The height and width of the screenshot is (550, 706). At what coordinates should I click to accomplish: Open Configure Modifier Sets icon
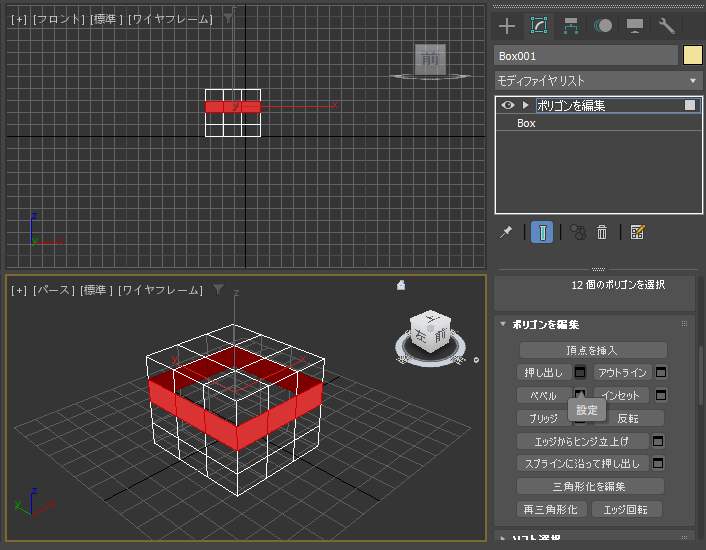click(x=638, y=232)
